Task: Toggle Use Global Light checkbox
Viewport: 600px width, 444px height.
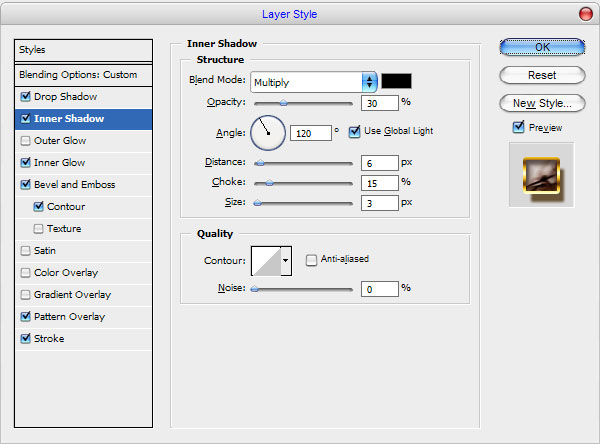Action: tap(354, 132)
